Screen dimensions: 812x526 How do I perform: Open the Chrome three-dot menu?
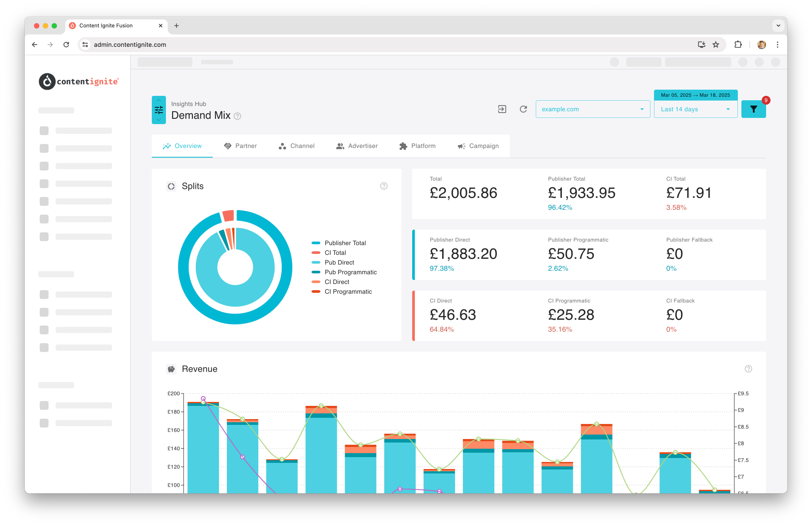[x=778, y=45]
